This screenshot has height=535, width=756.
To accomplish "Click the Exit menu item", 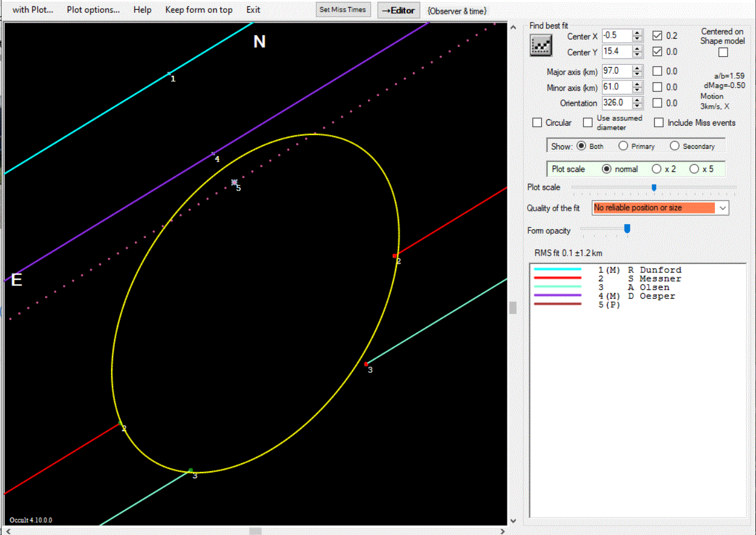I will 253,10.
